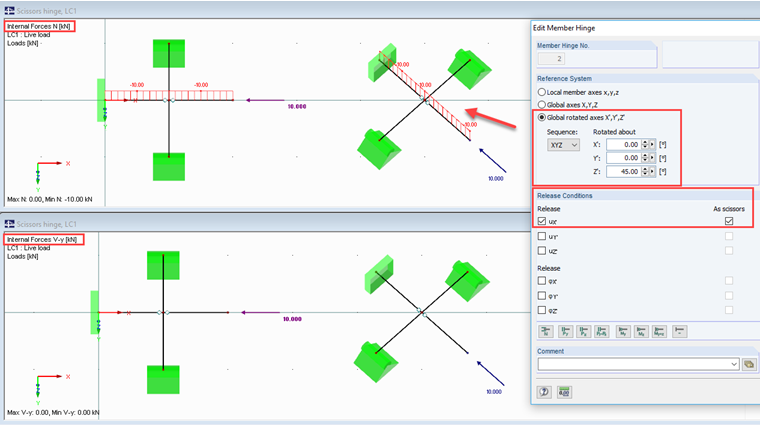This screenshot has width=760, height=427.
Task: Click inside the Comment text field
Action: coord(633,364)
